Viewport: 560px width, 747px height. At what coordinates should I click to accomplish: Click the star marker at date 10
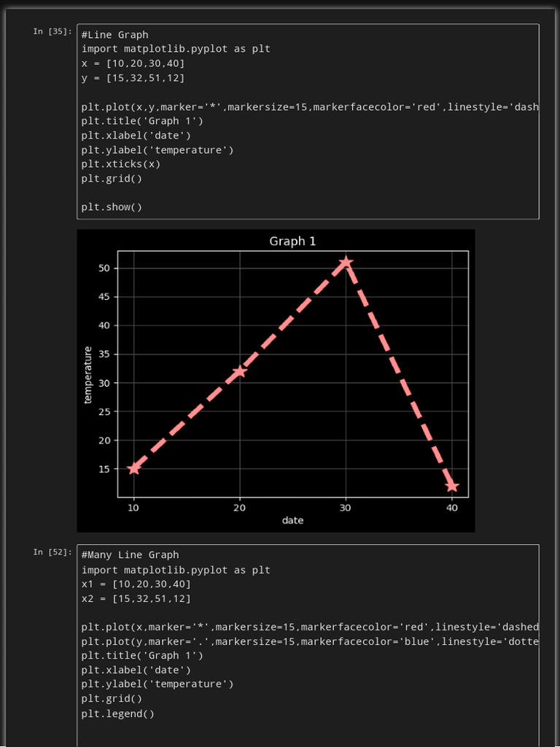tap(134, 469)
